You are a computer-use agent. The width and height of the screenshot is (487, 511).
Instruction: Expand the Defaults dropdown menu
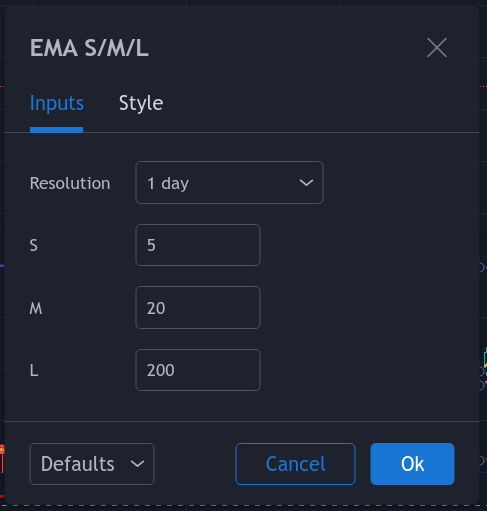tap(92, 464)
